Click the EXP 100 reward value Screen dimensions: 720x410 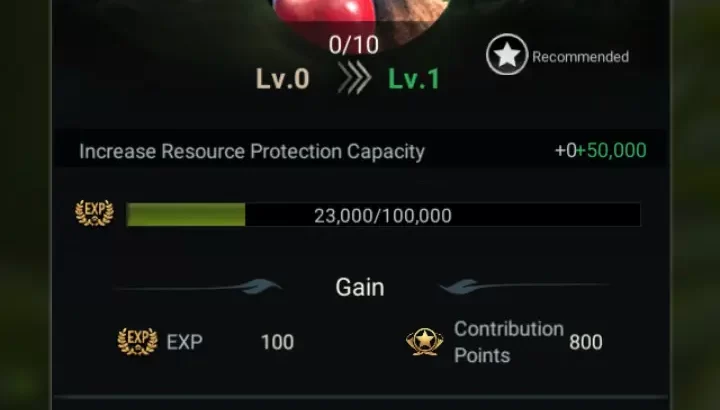point(277,342)
